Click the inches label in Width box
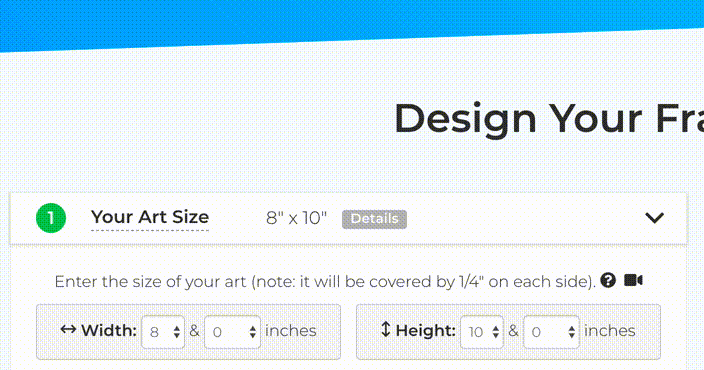 click(290, 331)
